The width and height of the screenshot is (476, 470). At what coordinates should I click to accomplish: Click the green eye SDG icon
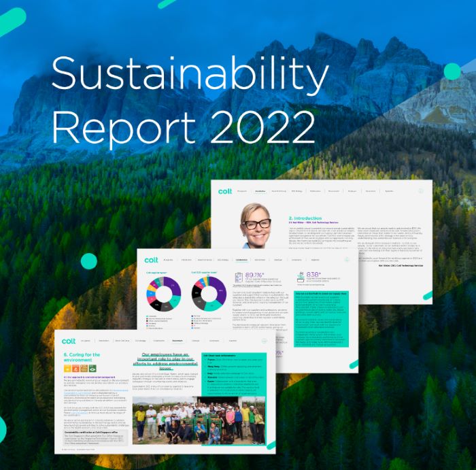coord(92,368)
